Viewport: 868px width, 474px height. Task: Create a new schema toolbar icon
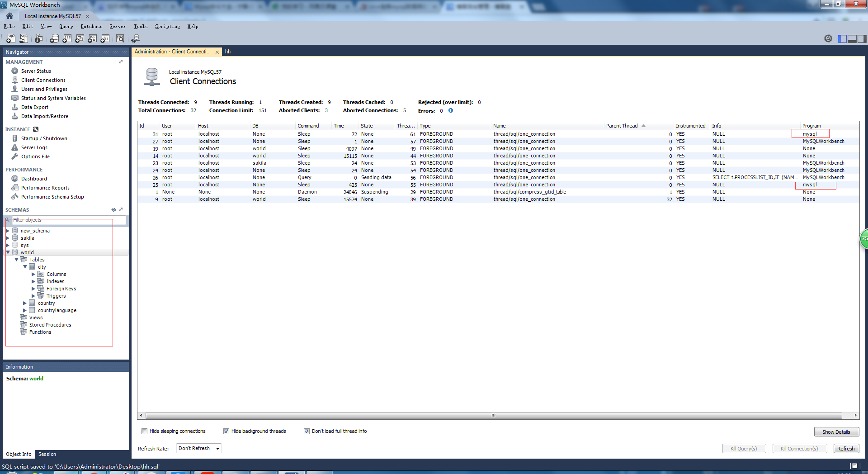click(54, 39)
